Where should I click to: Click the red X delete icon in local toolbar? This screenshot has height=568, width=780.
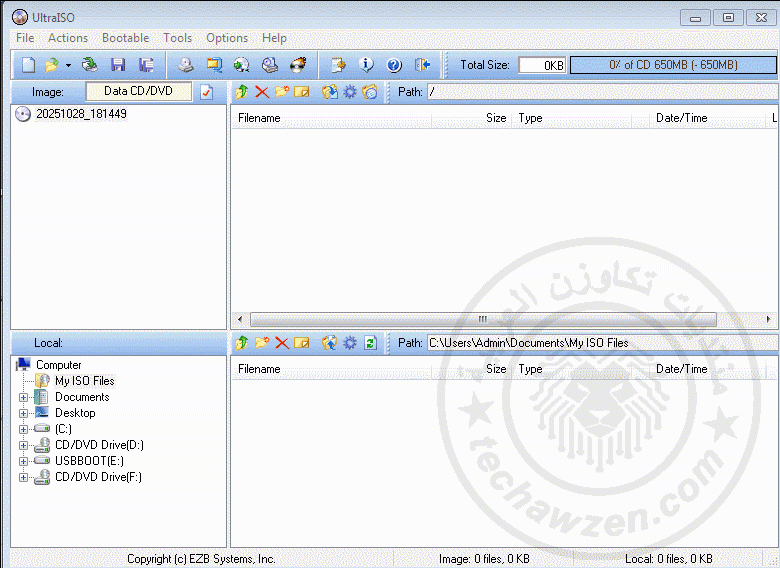[282, 343]
